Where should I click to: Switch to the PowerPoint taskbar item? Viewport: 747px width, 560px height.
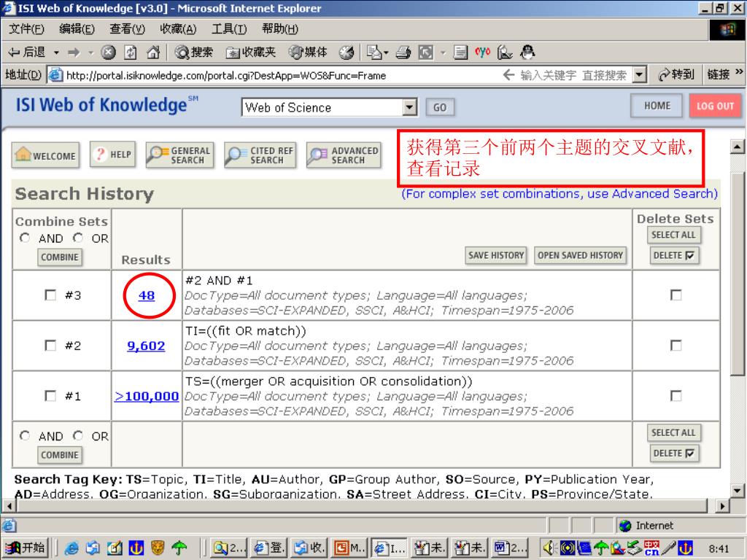pyautogui.click(x=349, y=548)
